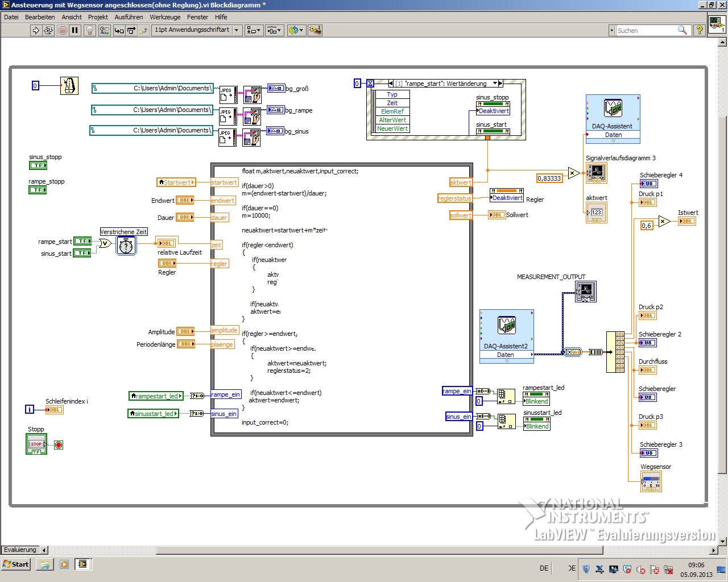Click the Verstrichene Zeit timer icon
The image size is (728, 582).
click(126, 246)
